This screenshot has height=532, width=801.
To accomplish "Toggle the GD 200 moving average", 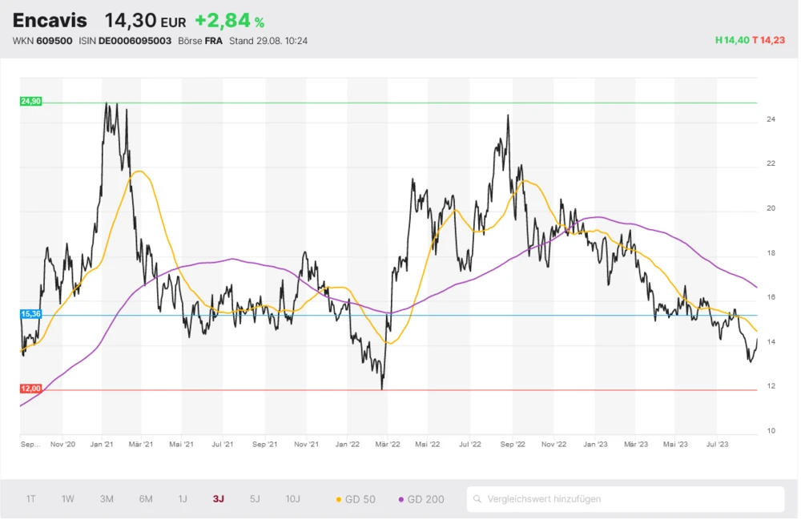I will (x=421, y=499).
